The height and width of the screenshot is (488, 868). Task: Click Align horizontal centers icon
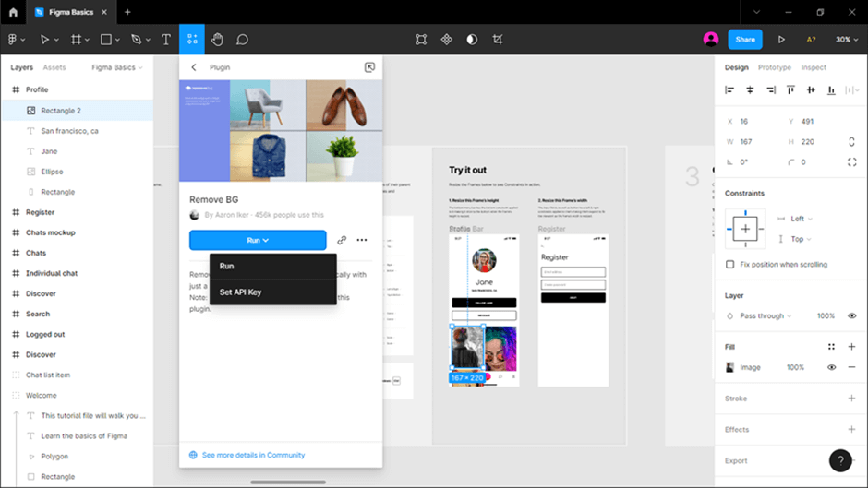coord(750,90)
